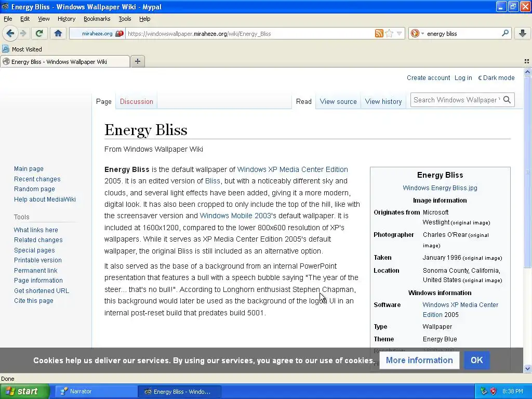Open the URL history dropdown arrow
The width and height of the screenshot is (532, 399).
click(x=400, y=33)
